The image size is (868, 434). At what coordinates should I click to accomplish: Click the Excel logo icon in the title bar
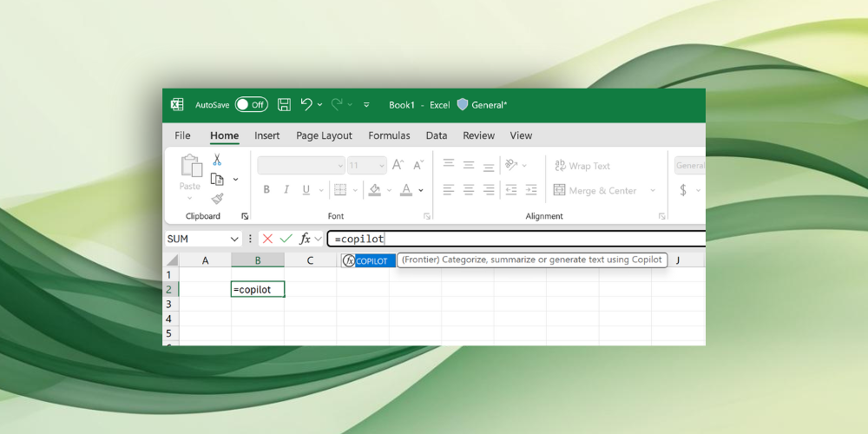tap(177, 105)
